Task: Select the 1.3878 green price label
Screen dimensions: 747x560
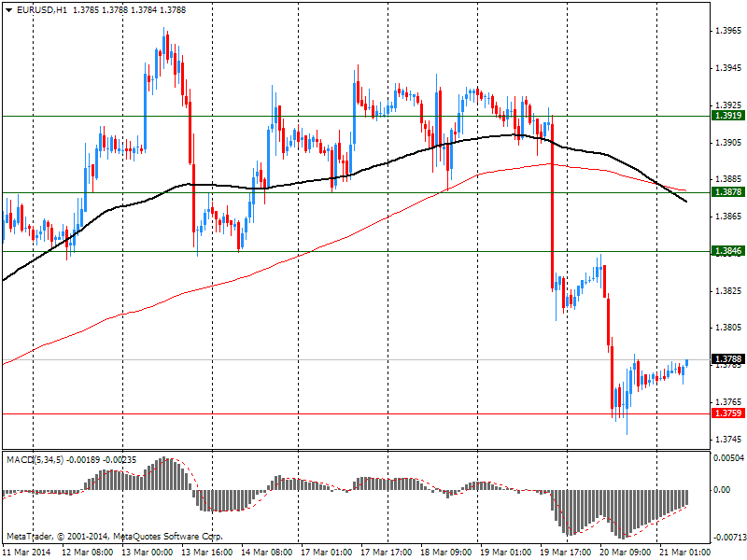Action: pos(727,192)
